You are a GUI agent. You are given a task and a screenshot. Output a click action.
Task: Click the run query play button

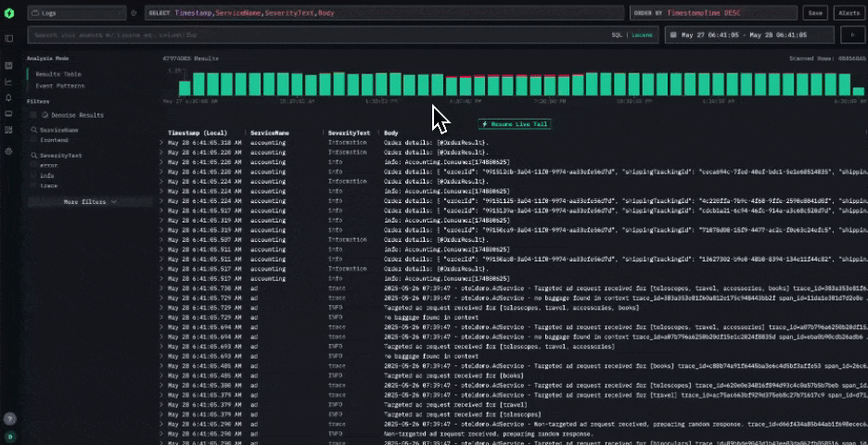[x=849, y=34]
